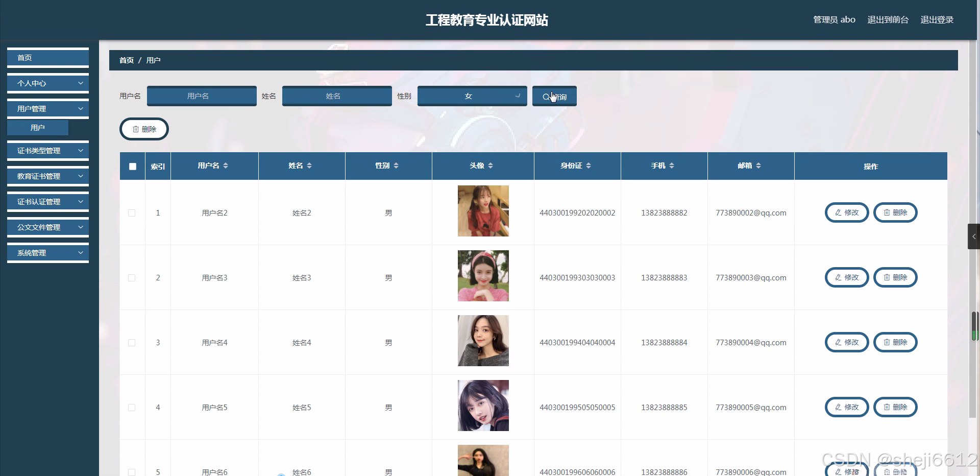Sort table by 用户名 column arrows

(226, 165)
